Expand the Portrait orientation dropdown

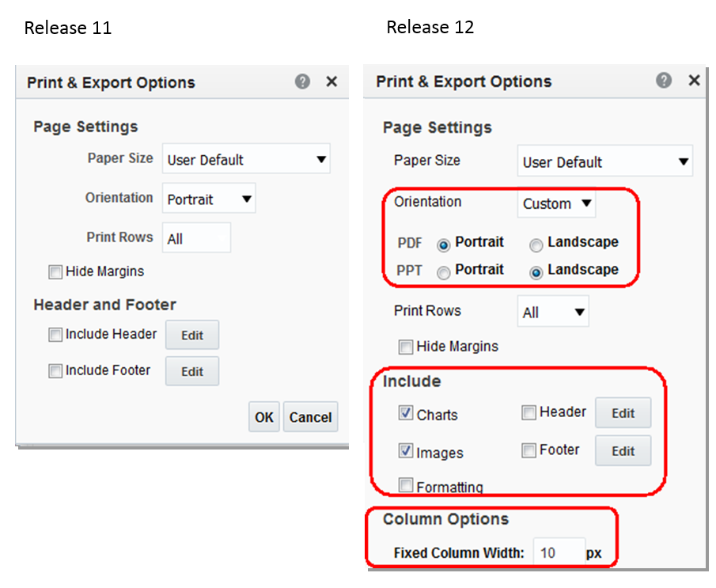pyautogui.click(x=209, y=199)
